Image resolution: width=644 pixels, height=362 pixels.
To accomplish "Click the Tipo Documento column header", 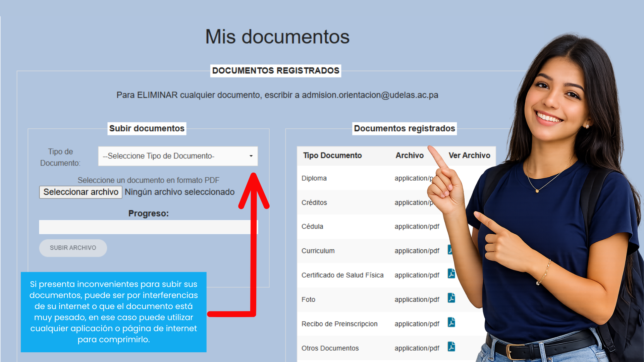I will [x=332, y=156].
